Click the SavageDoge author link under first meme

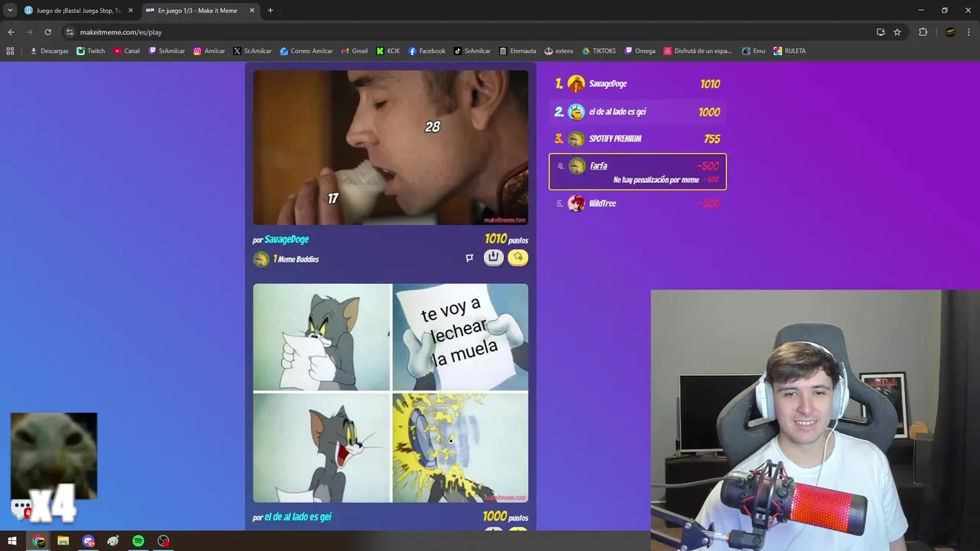coord(286,240)
